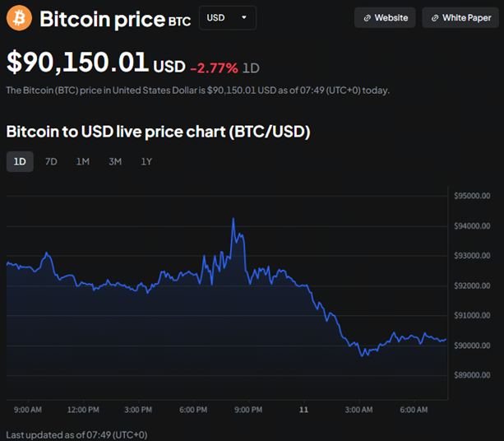Show the 1M price chart
Screen dimensions: 504x441
click(83, 161)
